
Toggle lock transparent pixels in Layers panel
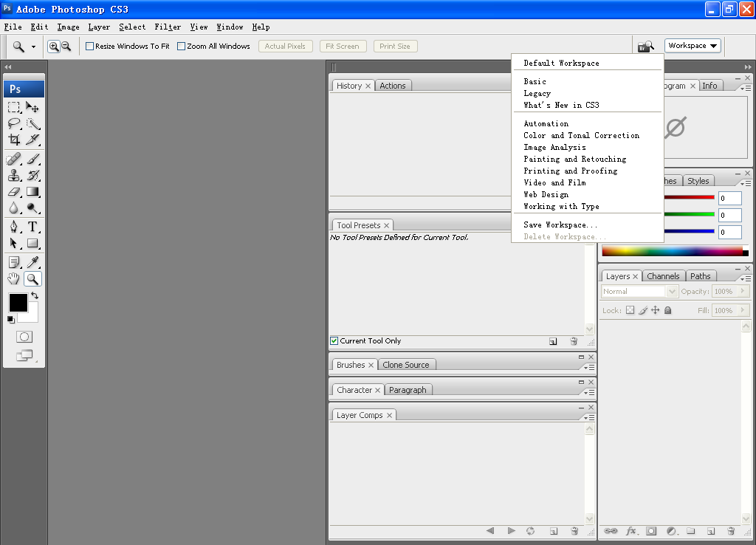click(630, 310)
